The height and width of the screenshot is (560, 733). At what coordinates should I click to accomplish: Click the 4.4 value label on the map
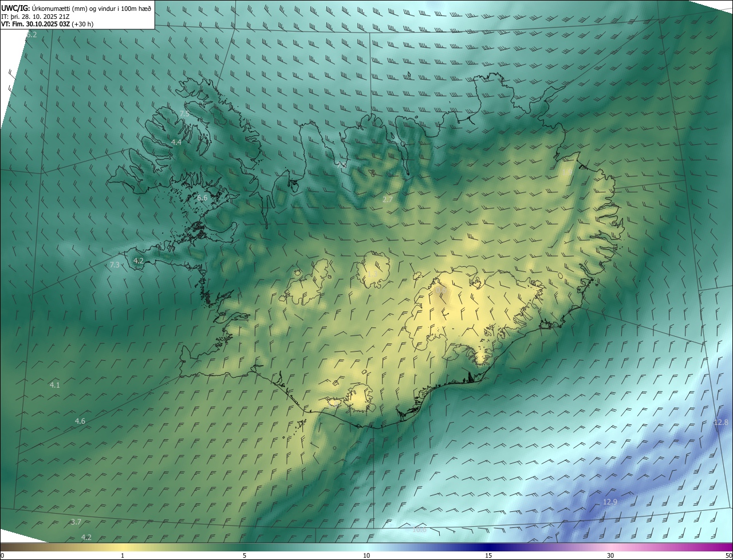point(176,142)
